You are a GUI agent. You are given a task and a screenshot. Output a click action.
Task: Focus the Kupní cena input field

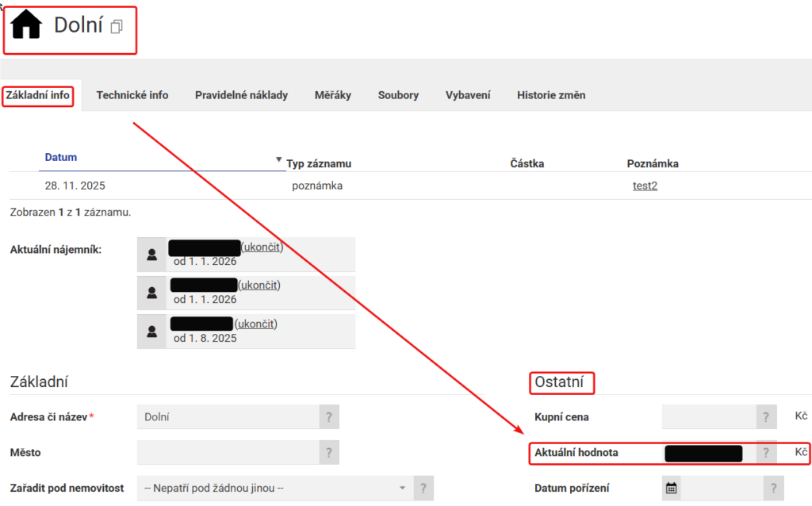709,417
